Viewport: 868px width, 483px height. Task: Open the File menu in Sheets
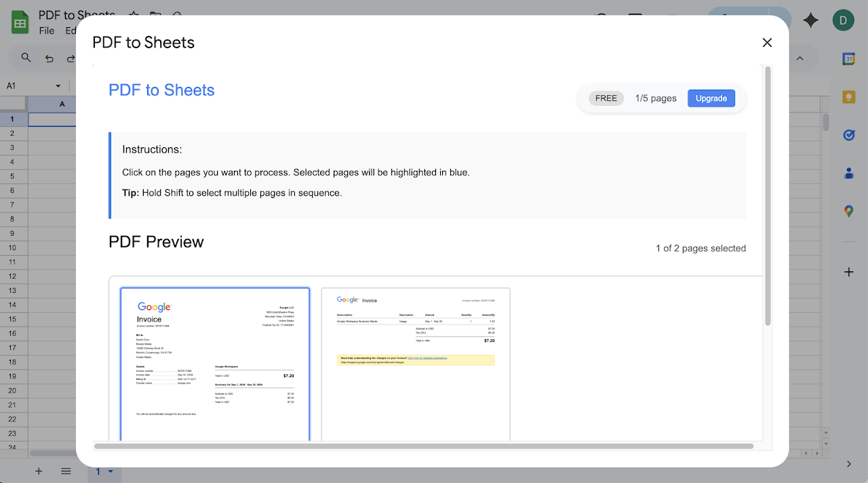pyautogui.click(x=47, y=31)
